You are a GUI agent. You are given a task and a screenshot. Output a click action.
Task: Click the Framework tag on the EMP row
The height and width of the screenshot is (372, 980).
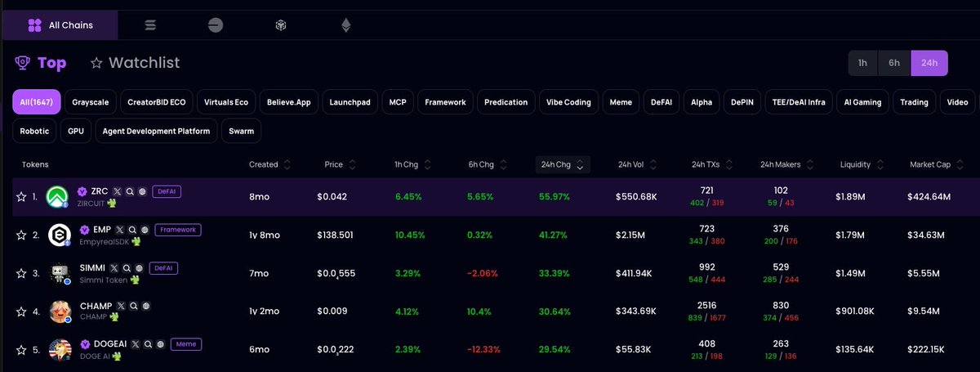[x=178, y=230]
